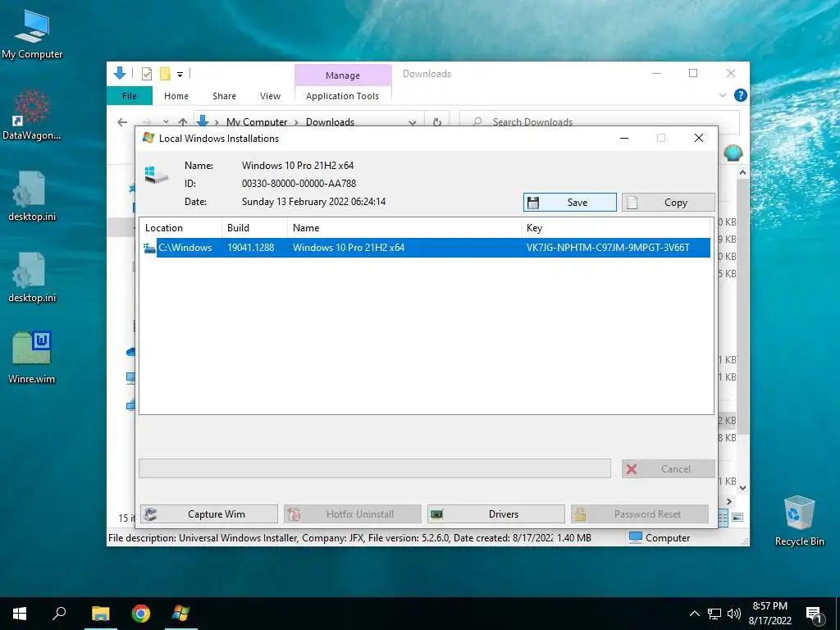Image resolution: width=840 pixels, height=630 pixels.
Task: Select the Winre.wim desktop file
Action: click(32, 358)
